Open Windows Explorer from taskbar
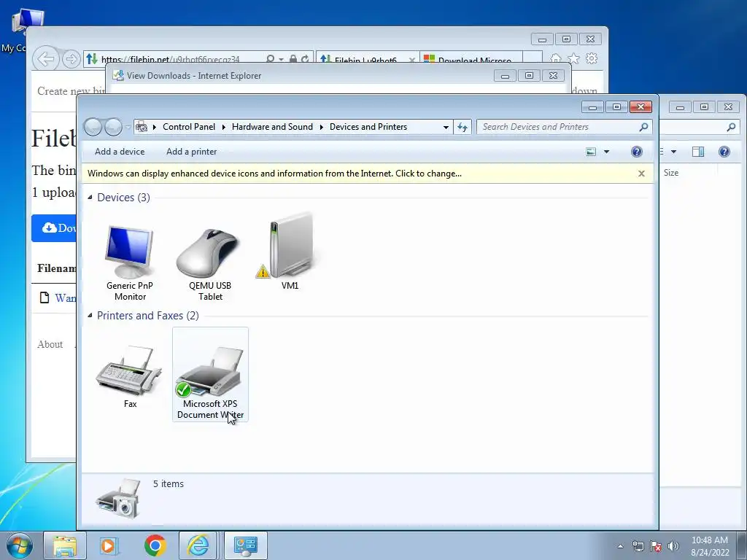Viewport: 747px width, 560px height. click(65, 545)
